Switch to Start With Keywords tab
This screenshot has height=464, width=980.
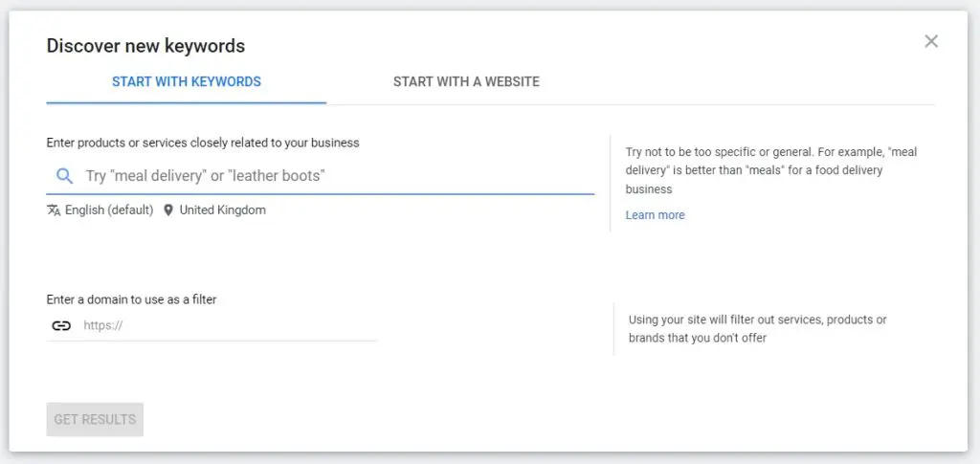[187, 81]
